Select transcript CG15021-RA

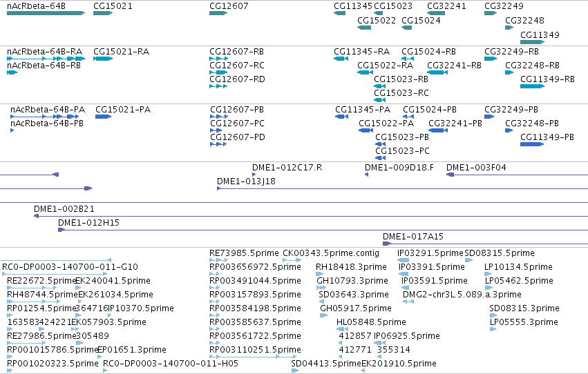(x=103, y=59)
